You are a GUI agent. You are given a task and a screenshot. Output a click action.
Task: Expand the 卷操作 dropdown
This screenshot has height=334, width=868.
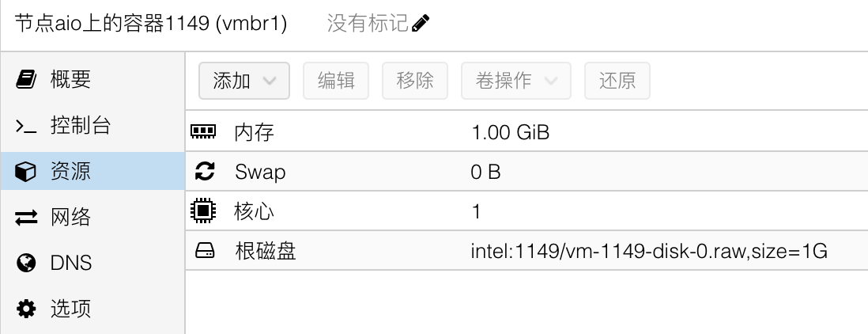(515, 81)
